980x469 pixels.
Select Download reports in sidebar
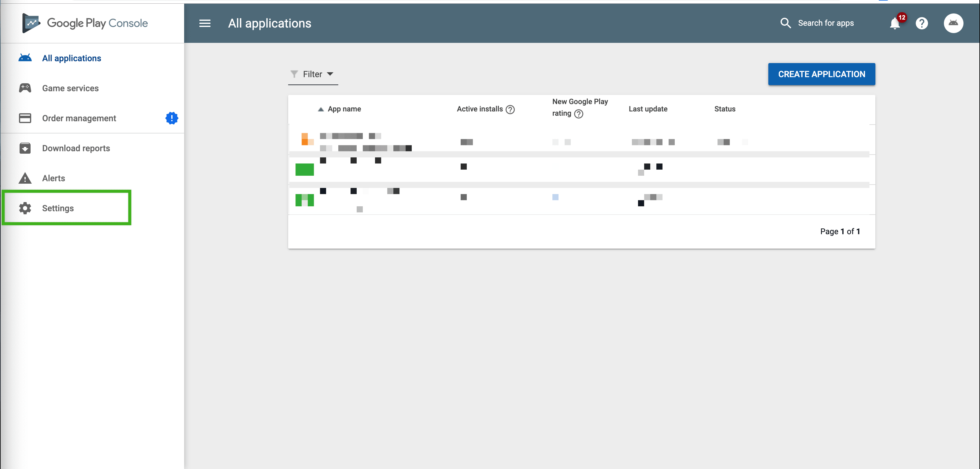pyautogui.click(x=76, y=148)
